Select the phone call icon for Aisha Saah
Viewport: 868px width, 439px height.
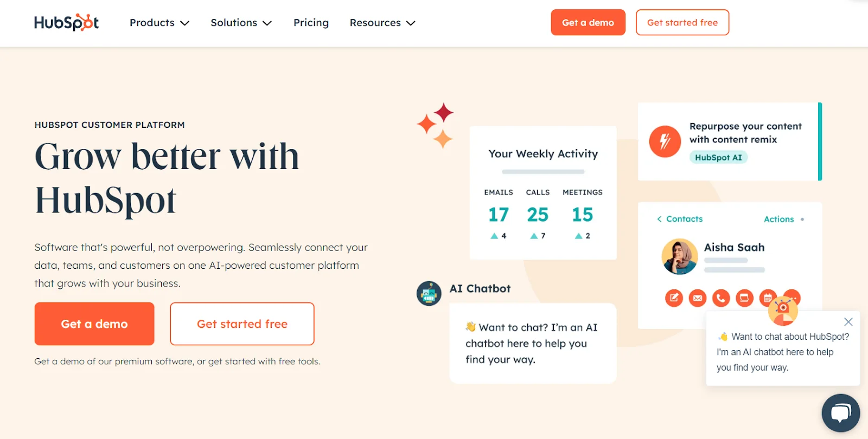coord(721,298)
